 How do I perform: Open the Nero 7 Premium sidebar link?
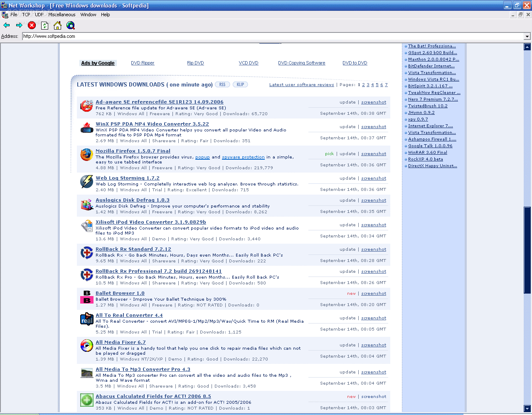click(433, 99)
